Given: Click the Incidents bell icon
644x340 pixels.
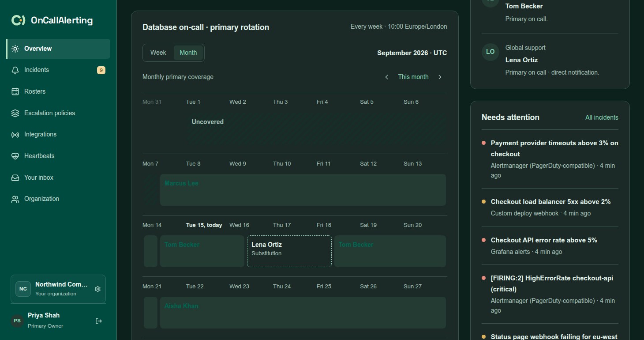Looking at the screenshot, I should pos(15,70).
